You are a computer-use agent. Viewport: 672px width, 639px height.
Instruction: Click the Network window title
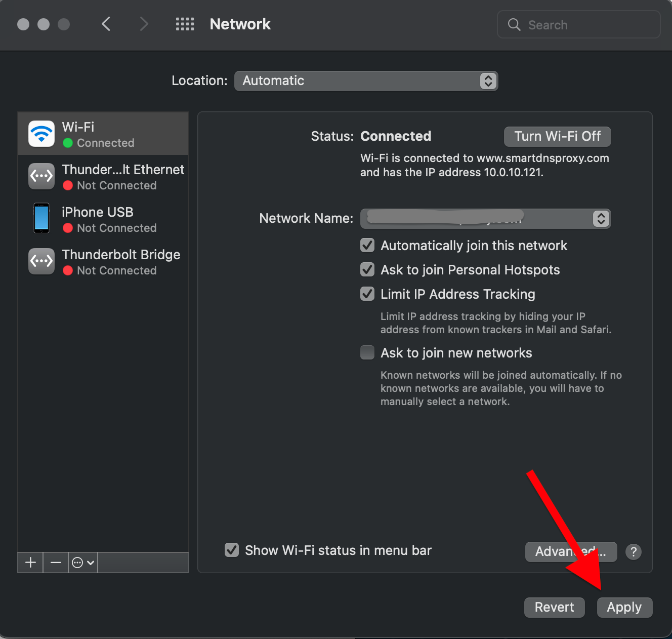coord(240,24)
